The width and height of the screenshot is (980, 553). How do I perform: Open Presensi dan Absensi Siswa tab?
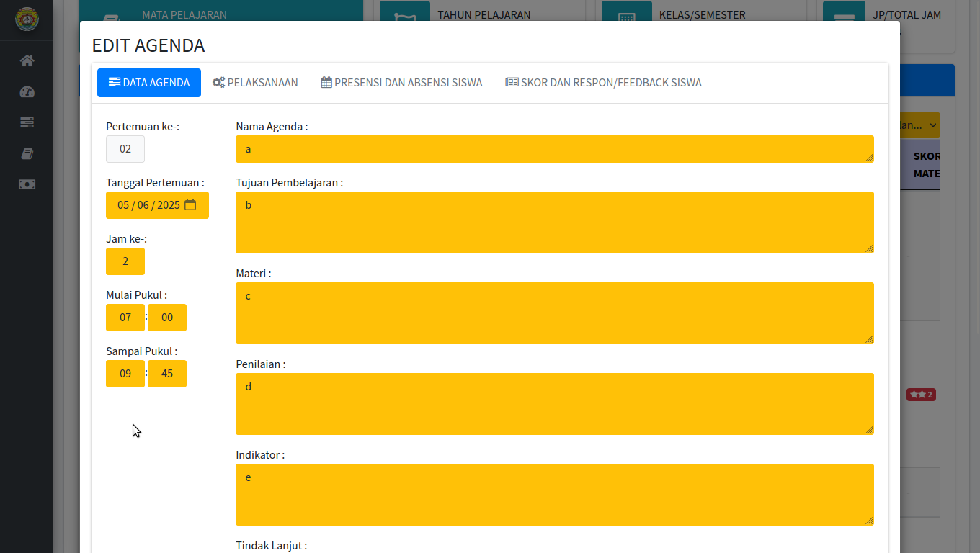tap(401, 83)
